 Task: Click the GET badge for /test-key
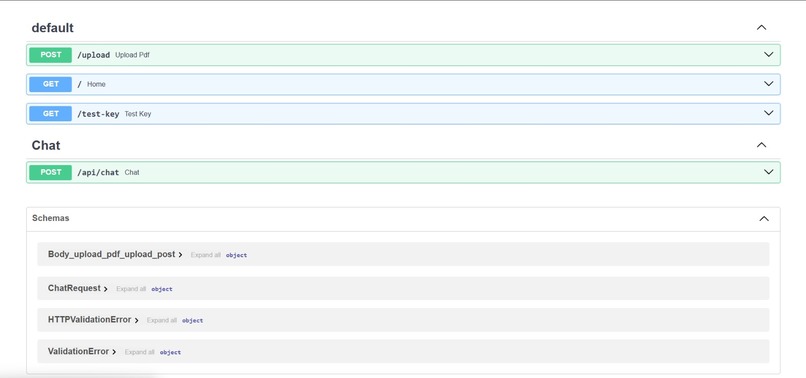click(50, 114)
